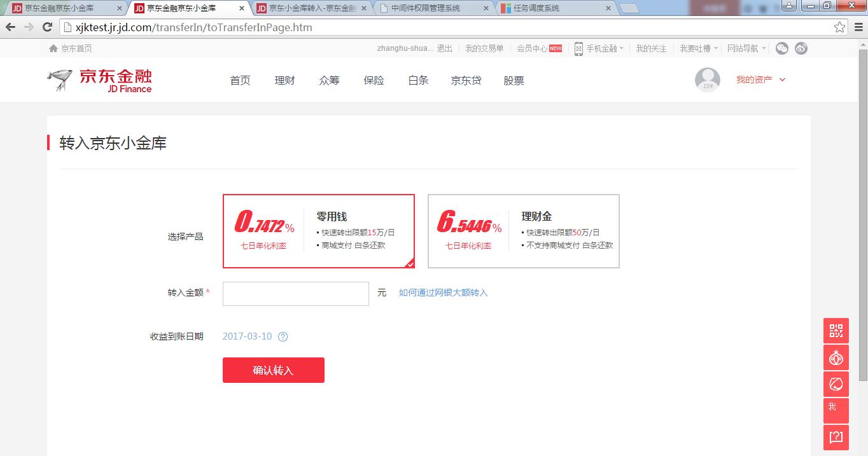Click the home icon beside 京东首页
The width and height of the screenshot is (868, 456).
[x=53, y=48]
